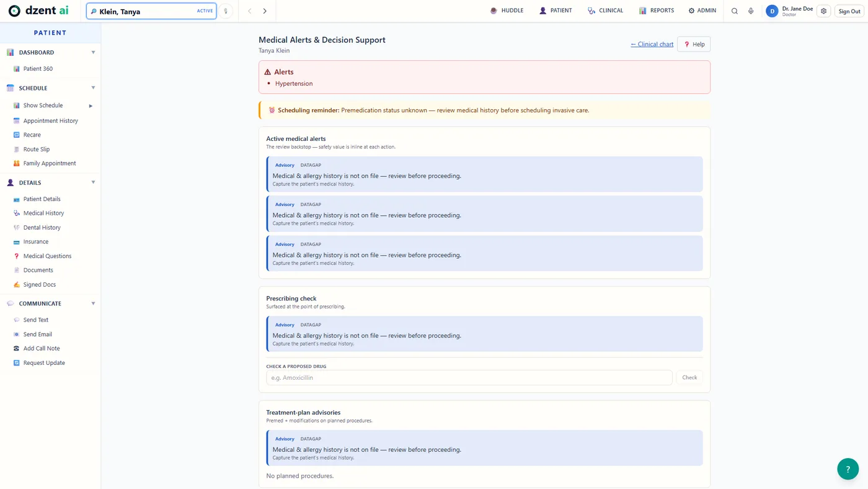Open the HUDDLE menu

pyautogui.click(x=507, y=11)
